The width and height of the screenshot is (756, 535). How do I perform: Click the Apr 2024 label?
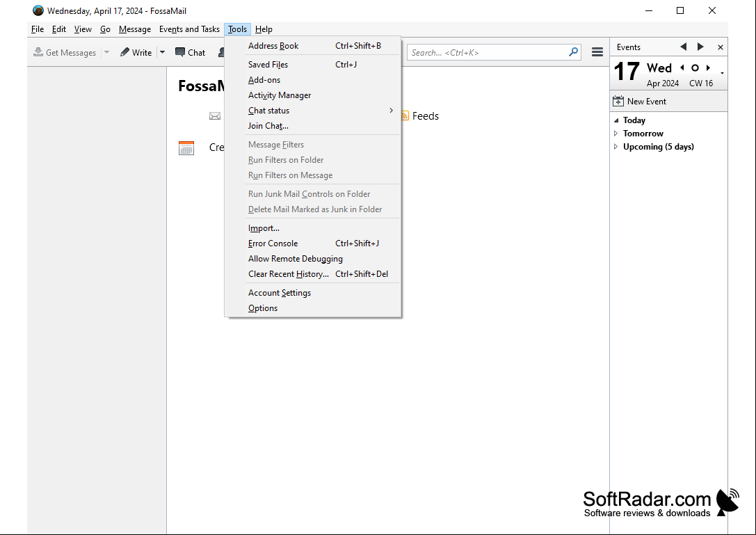point(663,83)
